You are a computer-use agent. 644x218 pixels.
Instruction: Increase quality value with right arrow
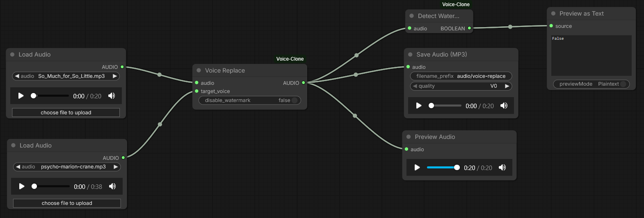pyautogui.click(x=507, y=86)
